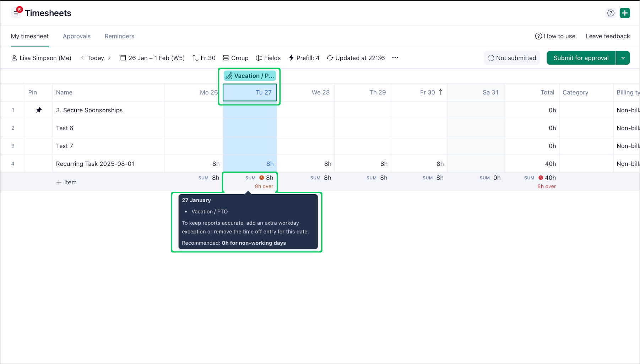Expand the Submit for approval dropdown arrow

coord(623,58)
